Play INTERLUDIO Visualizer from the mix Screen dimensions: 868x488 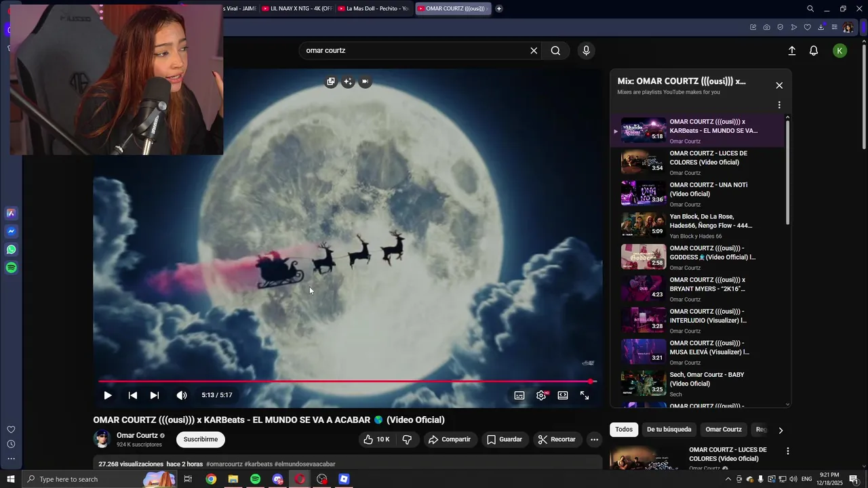[x=696, y=321]
